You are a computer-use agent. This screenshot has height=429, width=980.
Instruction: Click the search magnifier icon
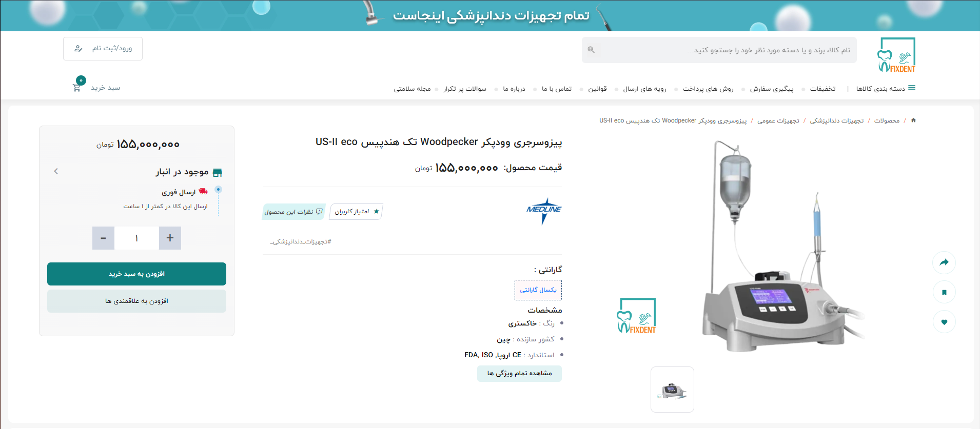[591, 50]
